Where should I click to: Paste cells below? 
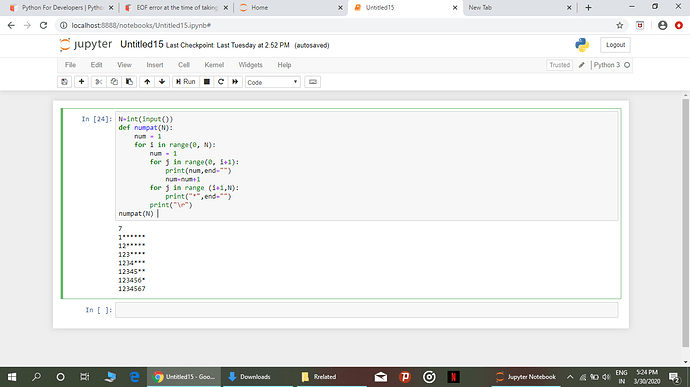[129, 82]
